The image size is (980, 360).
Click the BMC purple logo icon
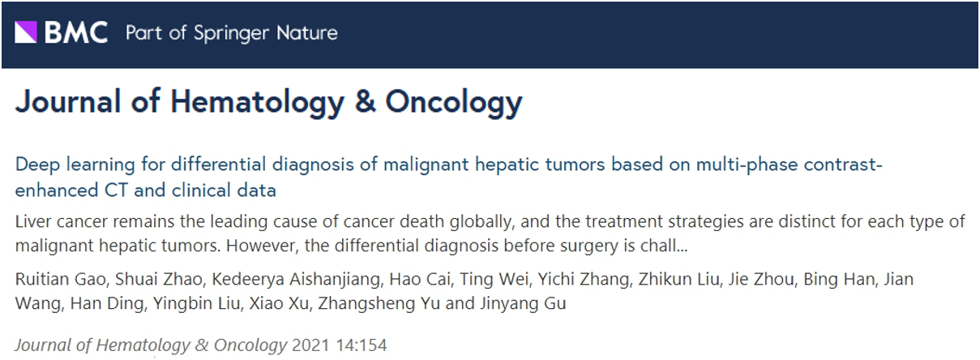26,33
